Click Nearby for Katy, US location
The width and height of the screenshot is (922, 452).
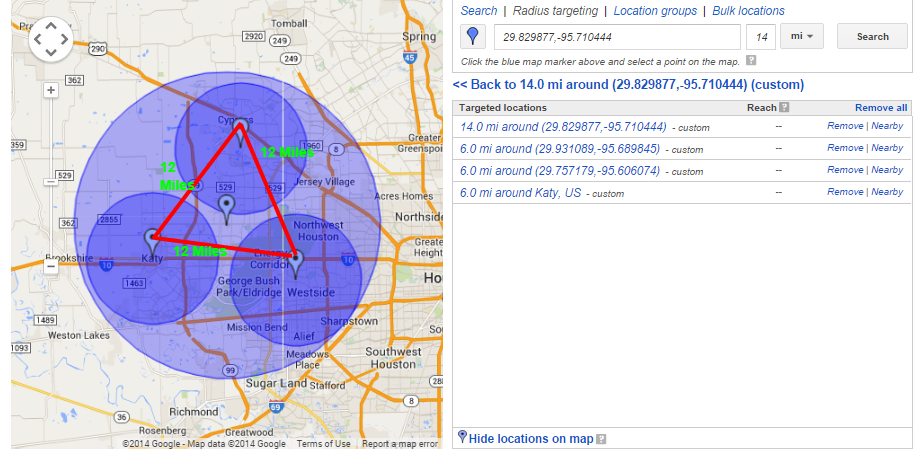pos(887,192)
